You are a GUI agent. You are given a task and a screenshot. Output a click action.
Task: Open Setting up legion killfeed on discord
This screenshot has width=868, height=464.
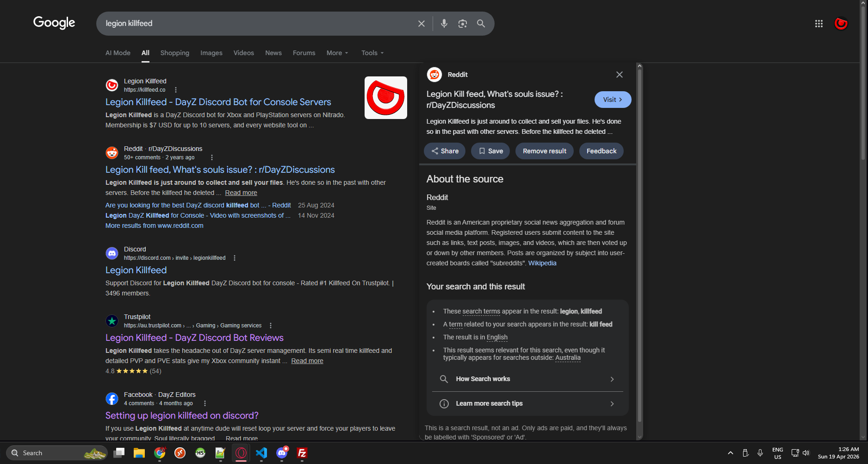pyautogui.click(x=182, y=415)
